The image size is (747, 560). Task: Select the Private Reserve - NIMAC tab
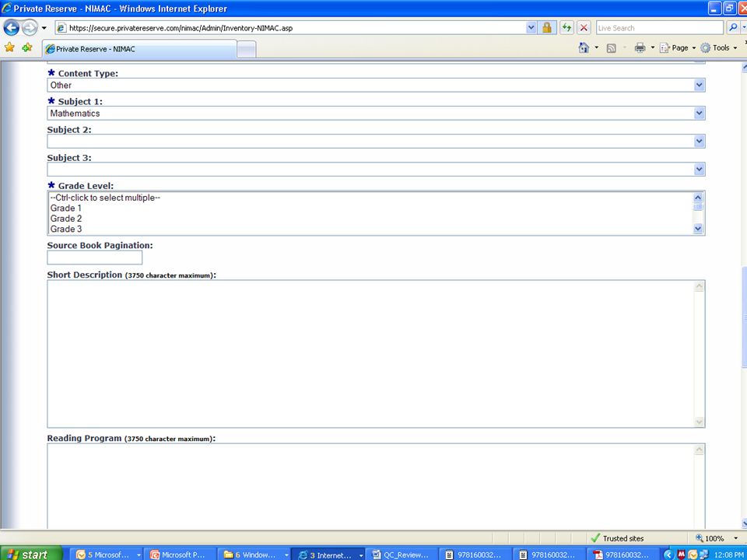(x=139, y=49)
